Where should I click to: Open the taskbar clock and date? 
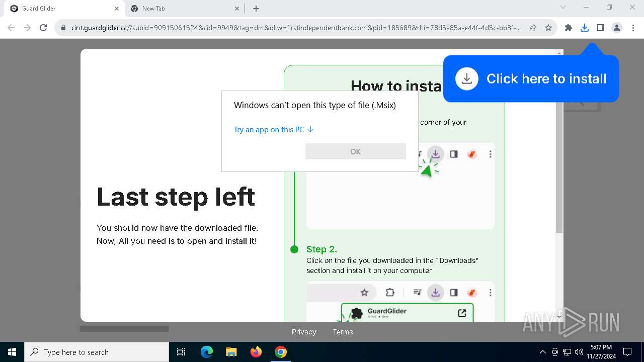pyautogui.click(x=601, y=352)
